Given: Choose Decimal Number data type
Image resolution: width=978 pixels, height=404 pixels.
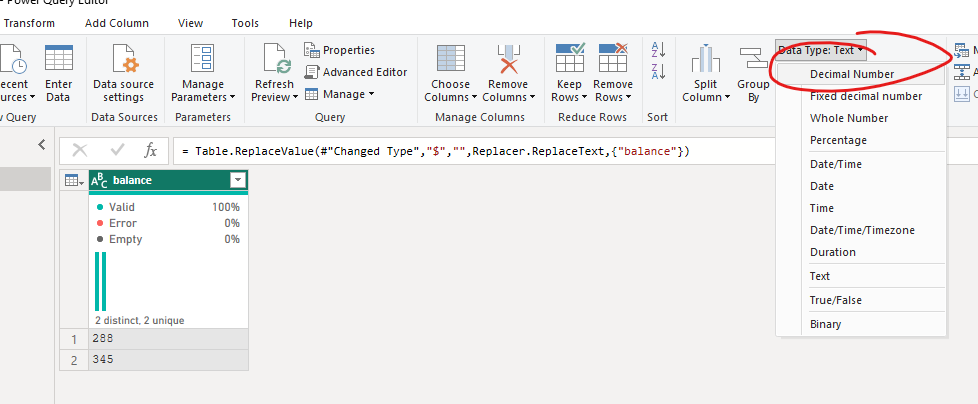Looking at the screenshot, I should [x=861, y=74].
